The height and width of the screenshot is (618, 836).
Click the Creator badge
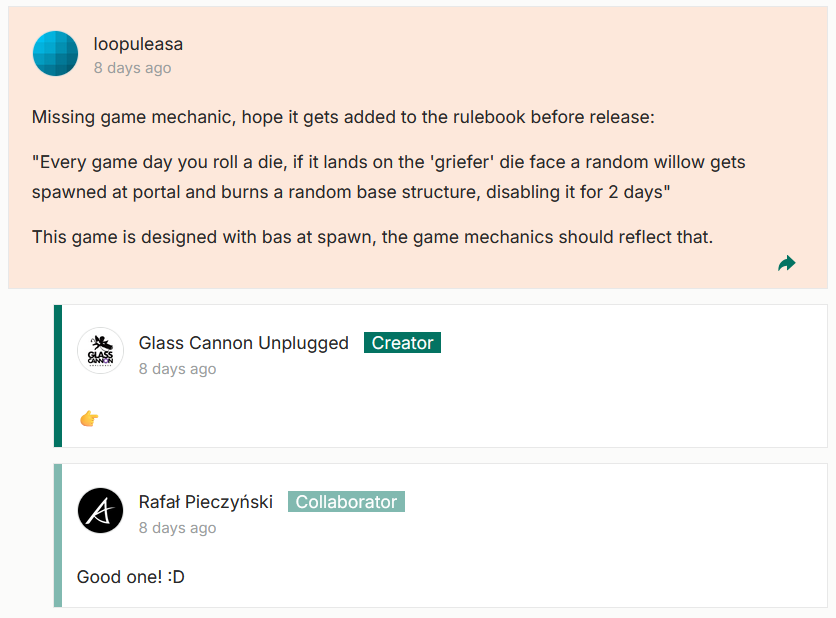(x=402, y=343)
